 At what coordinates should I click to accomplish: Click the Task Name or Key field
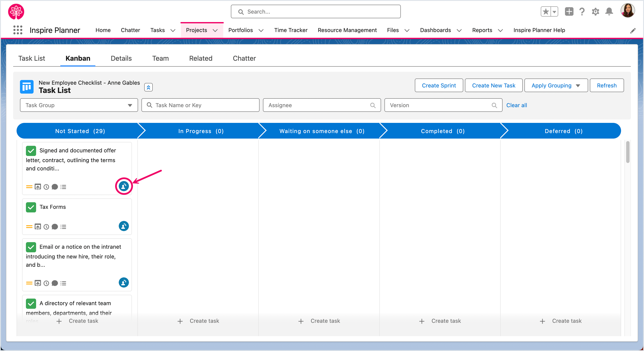pyautogui.click(x=201, y=105)
